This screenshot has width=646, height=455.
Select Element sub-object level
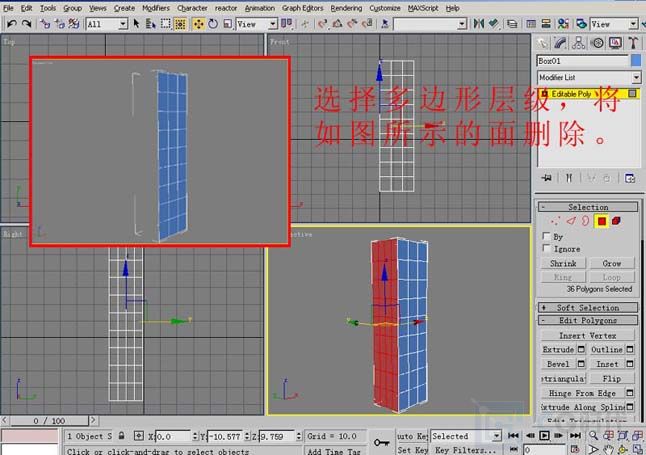click(616, 221)
